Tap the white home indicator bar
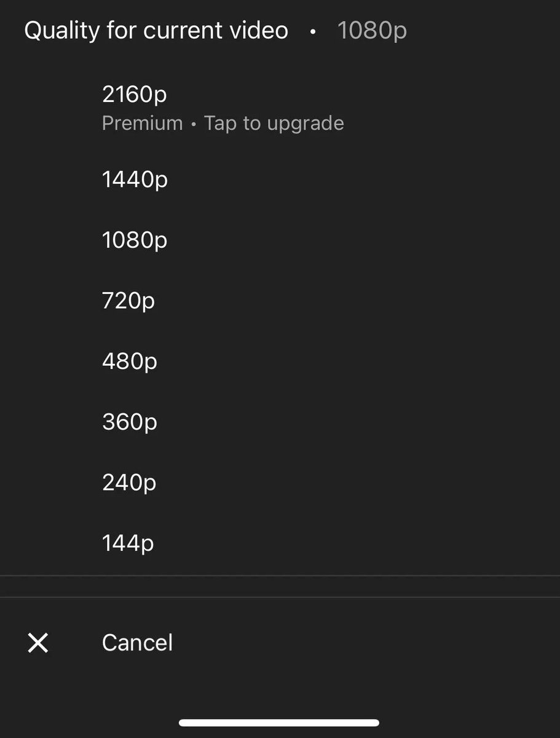Image resolution: width=560 pixels, height=738 pixels. [x=279, y=723]
